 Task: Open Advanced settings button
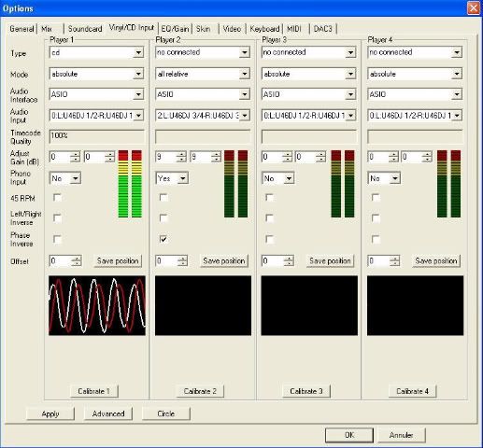(x=108, y=413)
